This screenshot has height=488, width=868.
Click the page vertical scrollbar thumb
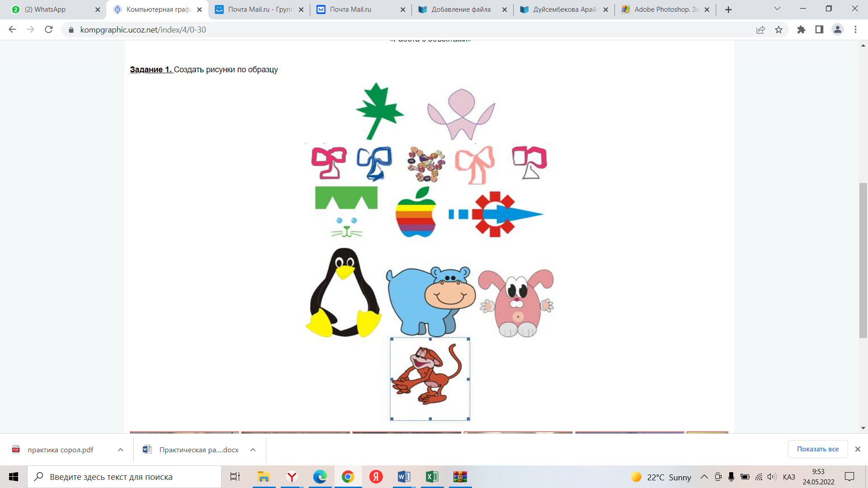pyautogui.click(x=863, y=260)
